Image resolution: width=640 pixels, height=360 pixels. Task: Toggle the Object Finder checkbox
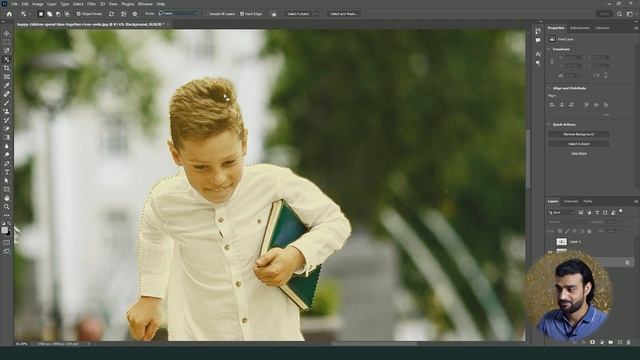point(78,14)
